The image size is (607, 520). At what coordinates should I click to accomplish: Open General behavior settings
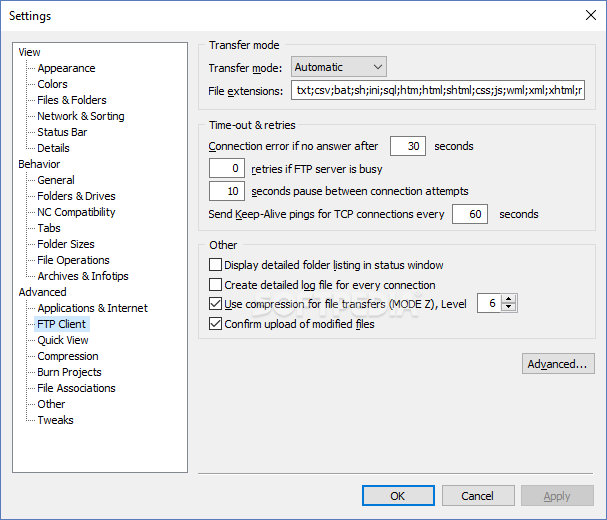56,180
